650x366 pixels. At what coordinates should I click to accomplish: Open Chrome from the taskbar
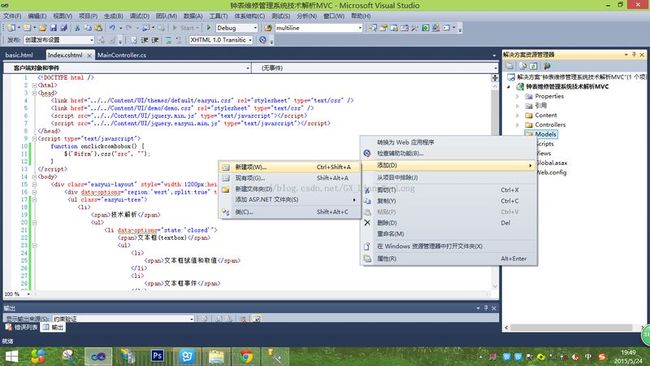246,356
